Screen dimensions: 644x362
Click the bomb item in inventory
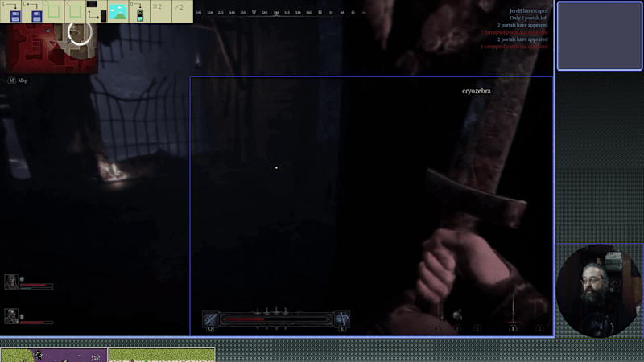[x=457, y=315]
